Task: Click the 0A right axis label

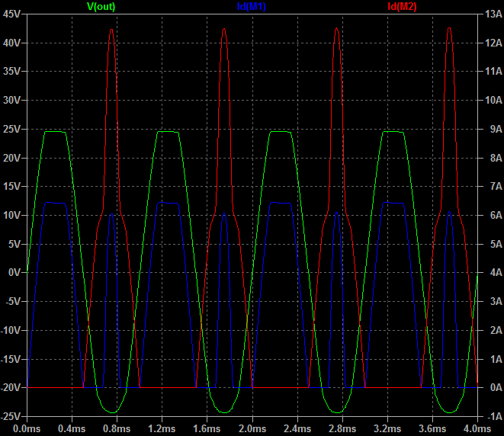Action: tap(496, 388)
